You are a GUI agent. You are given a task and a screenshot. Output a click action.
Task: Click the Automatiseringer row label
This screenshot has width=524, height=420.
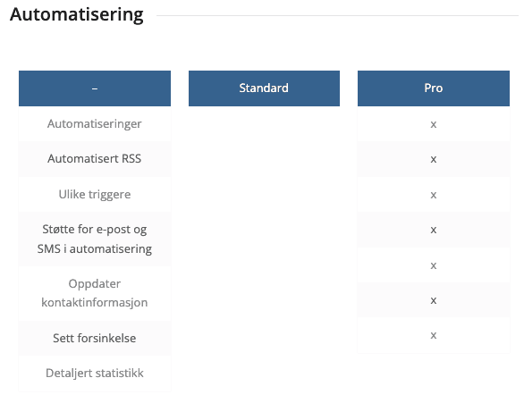95,124
